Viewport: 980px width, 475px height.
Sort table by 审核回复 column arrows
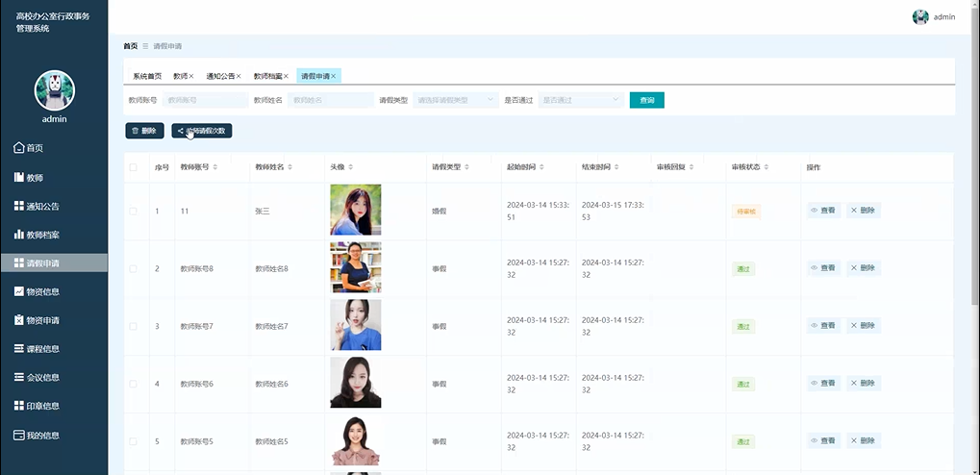[691, 167]
